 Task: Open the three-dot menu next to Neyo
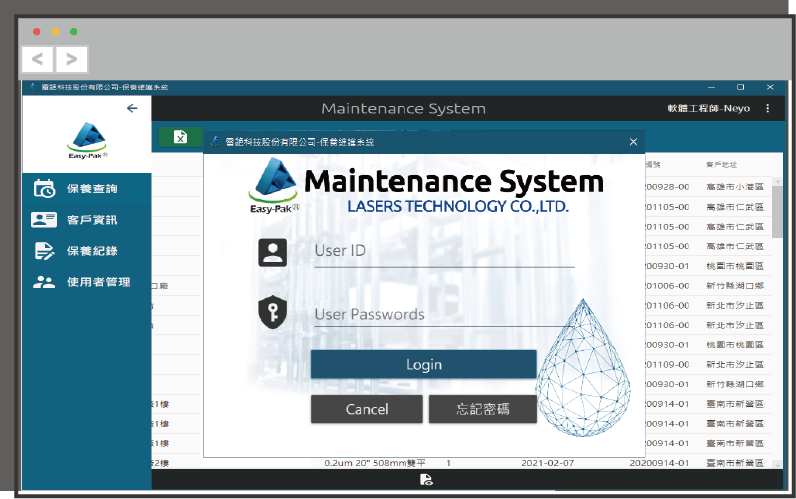pos(768,108)
